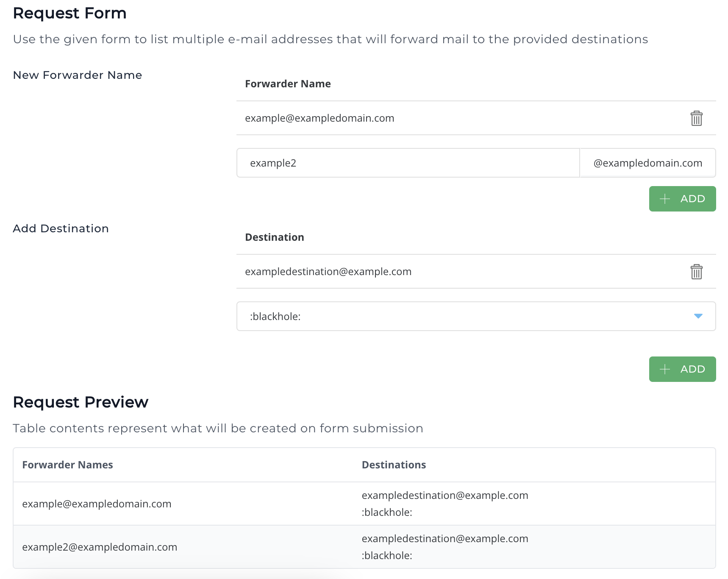Click the Forwarder Names column header
Screen dimensions: 728x579
67,465
